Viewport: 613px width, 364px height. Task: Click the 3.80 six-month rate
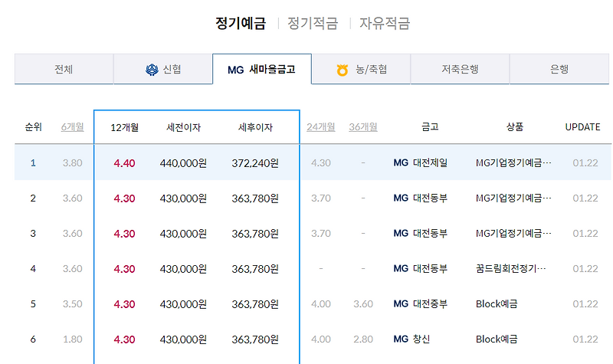point(72,162)
